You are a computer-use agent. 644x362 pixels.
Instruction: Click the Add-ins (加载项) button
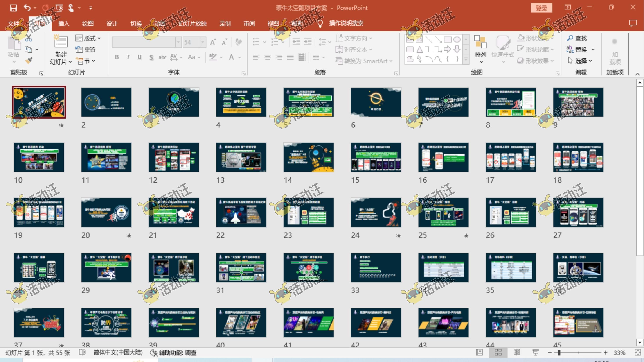coord(615,52)
